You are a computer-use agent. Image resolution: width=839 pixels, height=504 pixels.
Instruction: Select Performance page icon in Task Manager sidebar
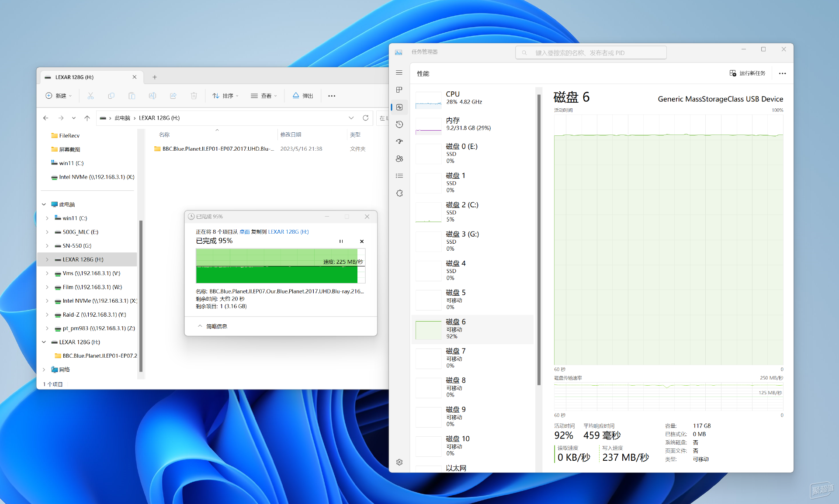click(399, 107)
